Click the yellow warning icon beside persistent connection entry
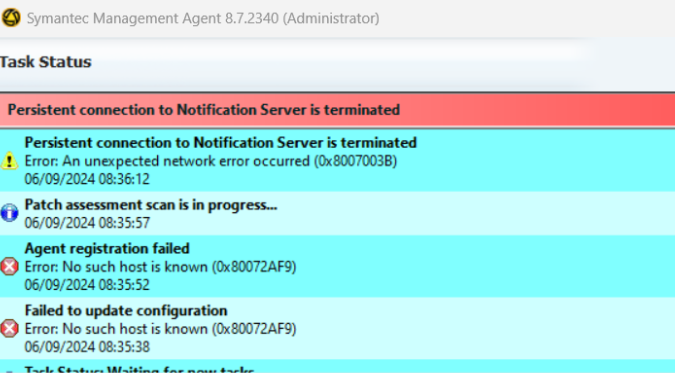This screenshot has height=373, width=675. pos(9,161)
